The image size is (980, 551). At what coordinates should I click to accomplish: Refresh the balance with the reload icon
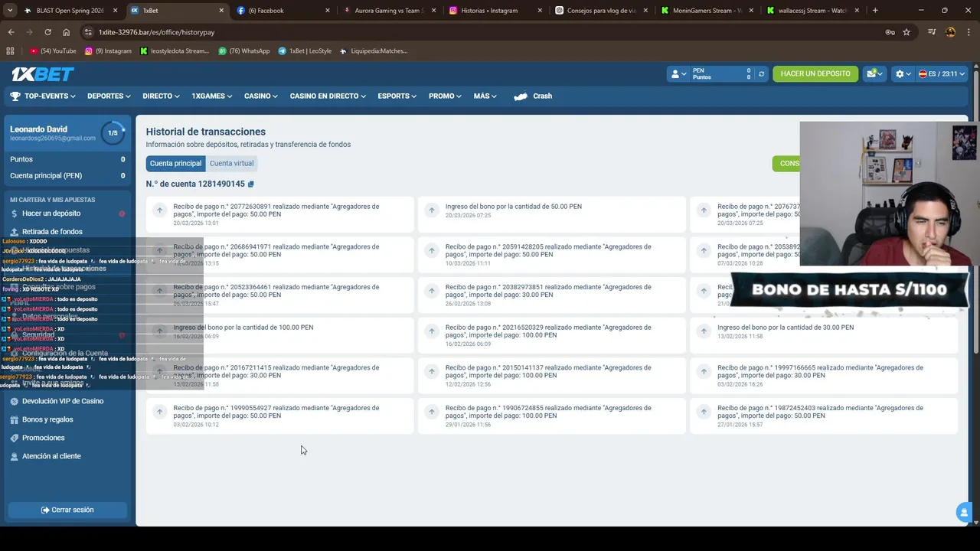761,74
